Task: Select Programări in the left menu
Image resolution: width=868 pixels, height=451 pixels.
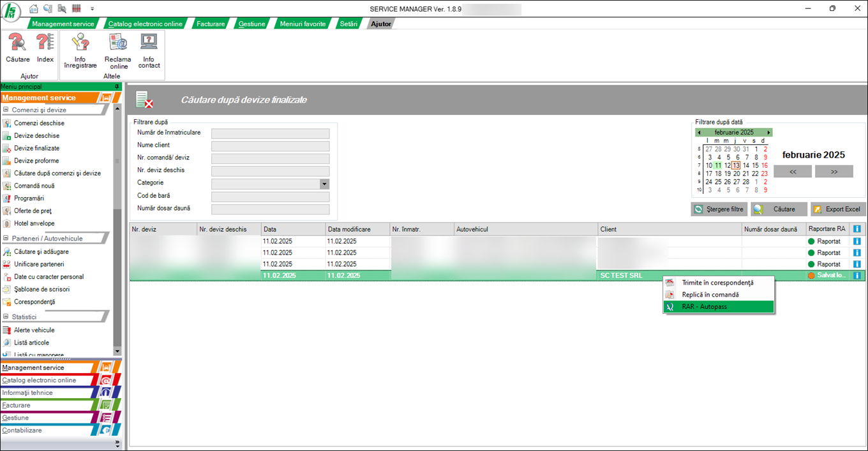Action: 29,198
